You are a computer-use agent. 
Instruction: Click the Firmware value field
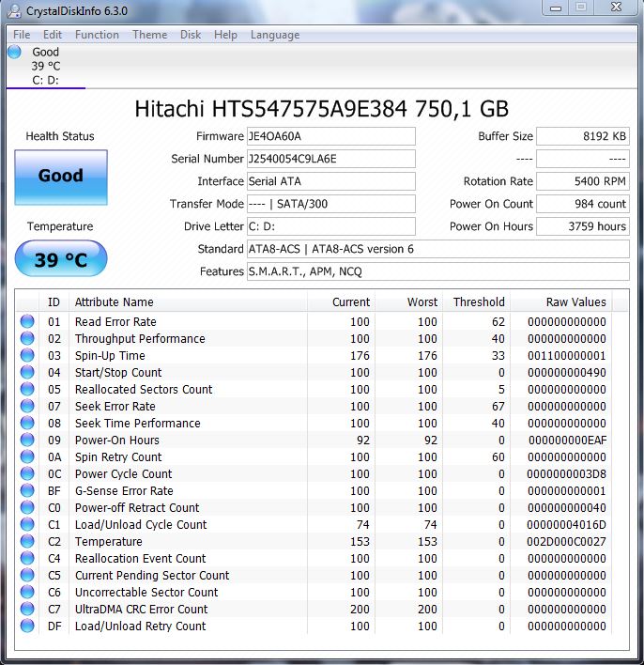[330, 136]
